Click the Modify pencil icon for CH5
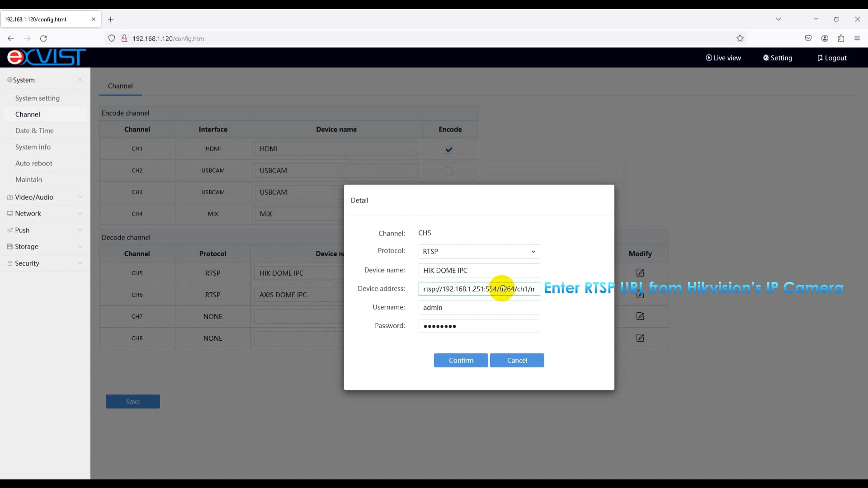Image resolution: width=868 pixels, height=488 pixels. click(x=640, y=273)
